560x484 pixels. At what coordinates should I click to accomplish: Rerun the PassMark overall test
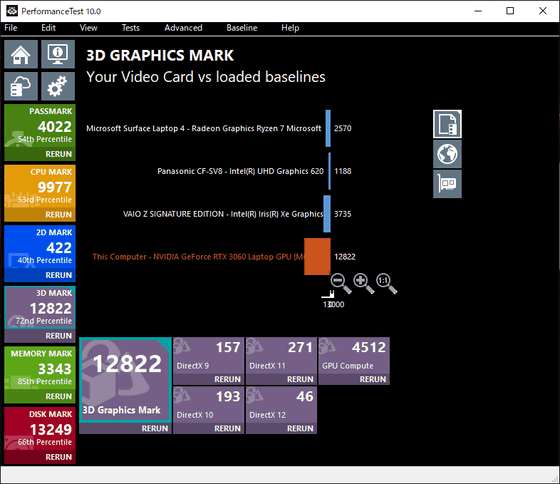[x=59, y=154]
